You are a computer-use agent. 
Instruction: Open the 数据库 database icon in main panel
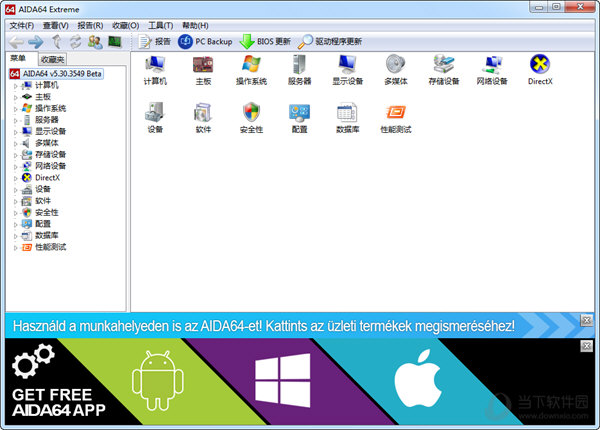click(347, 118)
